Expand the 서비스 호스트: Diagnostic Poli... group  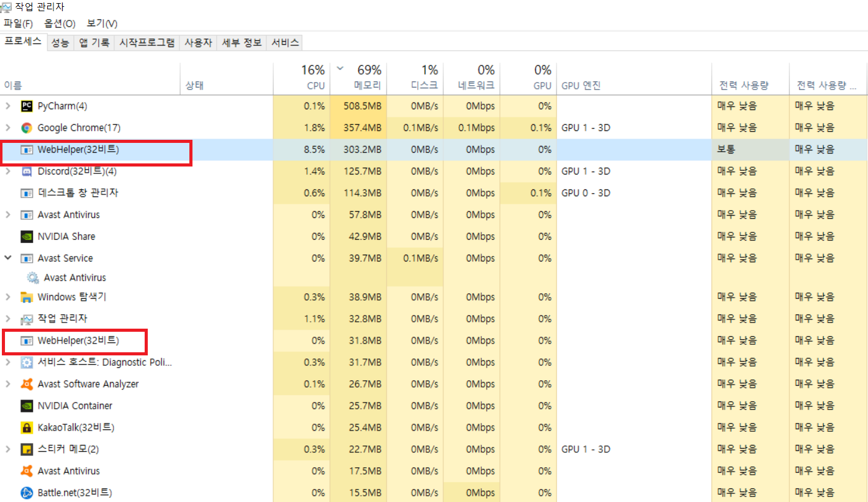tap(8, 362)
